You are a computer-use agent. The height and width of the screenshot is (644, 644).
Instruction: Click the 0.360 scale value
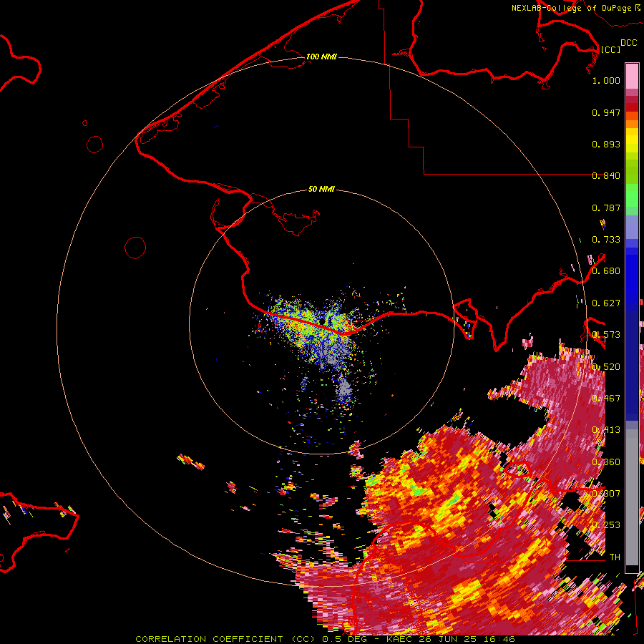click(x=606, y=462)
